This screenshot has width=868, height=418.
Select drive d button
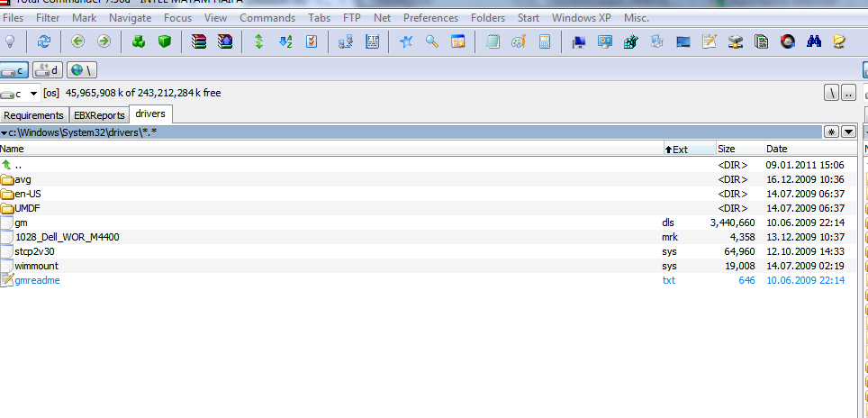(49, 69)
